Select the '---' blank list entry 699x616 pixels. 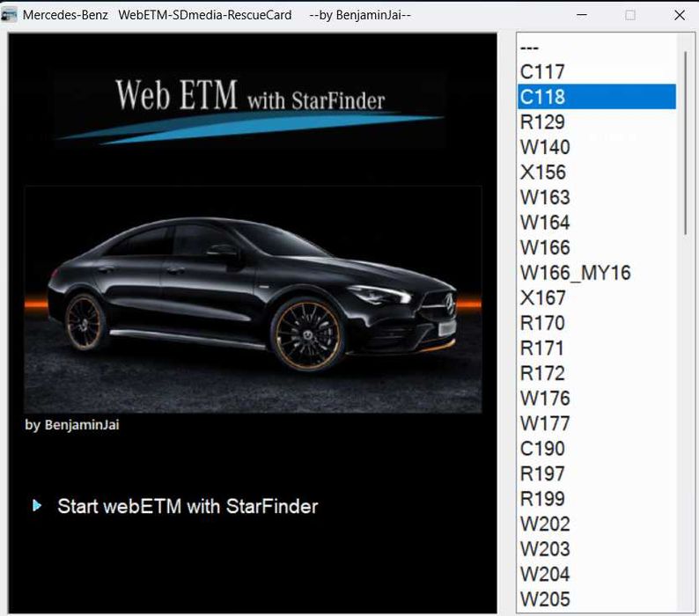pos(597,47)
